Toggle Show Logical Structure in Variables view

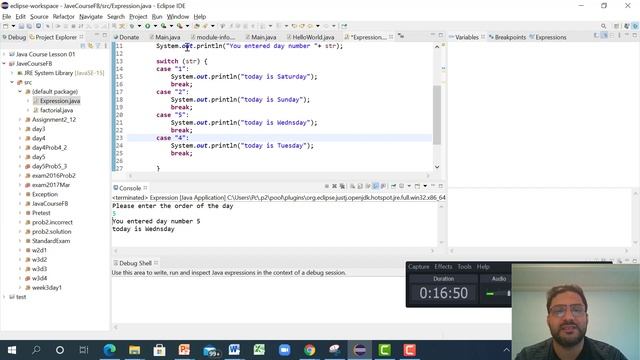pos(604,36)
